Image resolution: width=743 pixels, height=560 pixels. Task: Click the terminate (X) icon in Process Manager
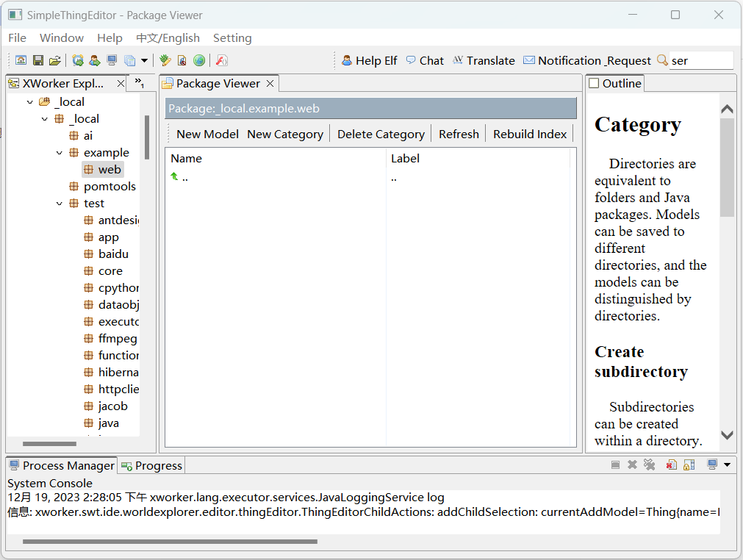click(x=632, y=464)
